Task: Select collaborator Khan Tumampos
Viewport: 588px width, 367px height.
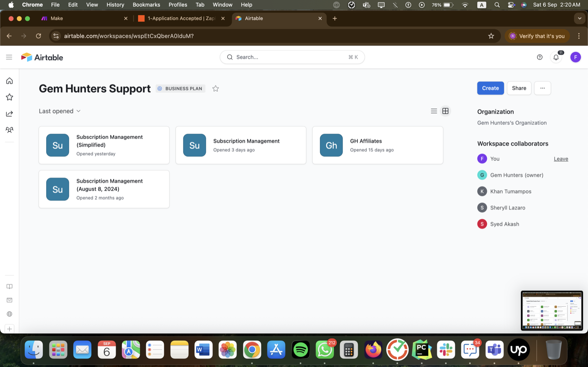Action: pyautogui.click(x=505, y=192)
